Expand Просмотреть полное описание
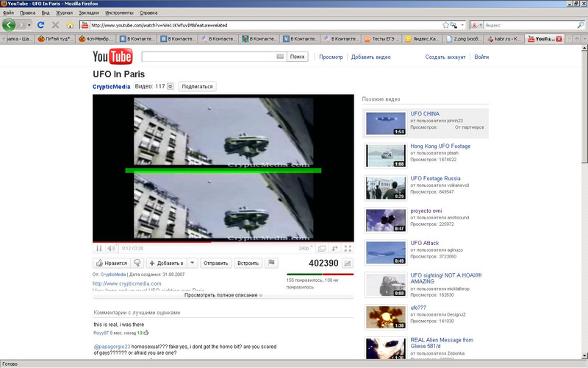The width and height of the screenshot is (588, 368). pos(223,295)
